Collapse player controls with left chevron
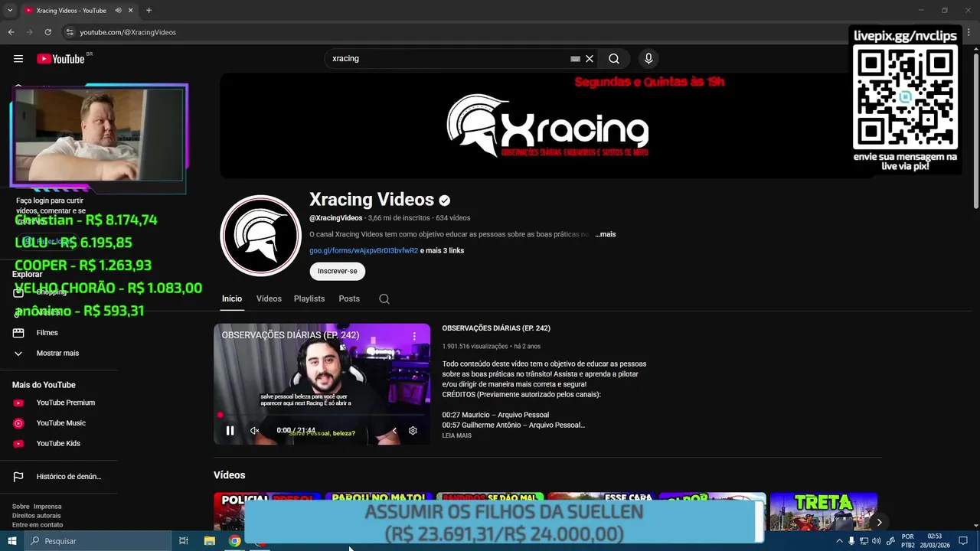Viewport: 980px width, 551px height. [394, 431]
